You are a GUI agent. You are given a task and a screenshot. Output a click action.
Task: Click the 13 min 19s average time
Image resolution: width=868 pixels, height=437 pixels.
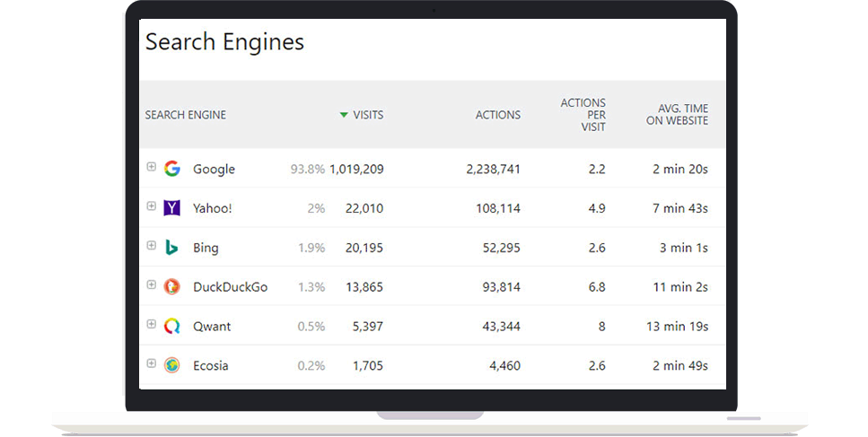677,327
